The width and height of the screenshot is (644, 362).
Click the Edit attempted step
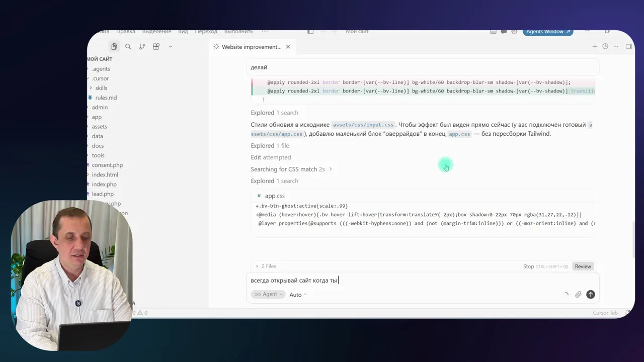coord(271,157)
